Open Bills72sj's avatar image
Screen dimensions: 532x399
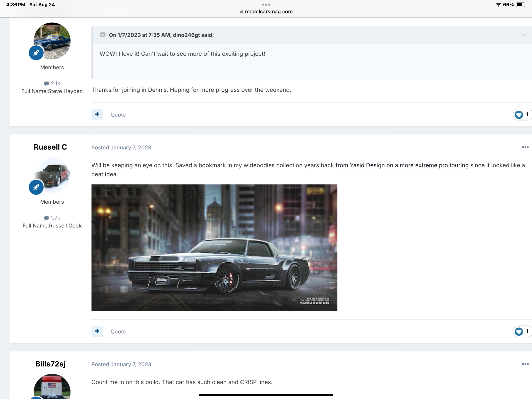point(52,386)
